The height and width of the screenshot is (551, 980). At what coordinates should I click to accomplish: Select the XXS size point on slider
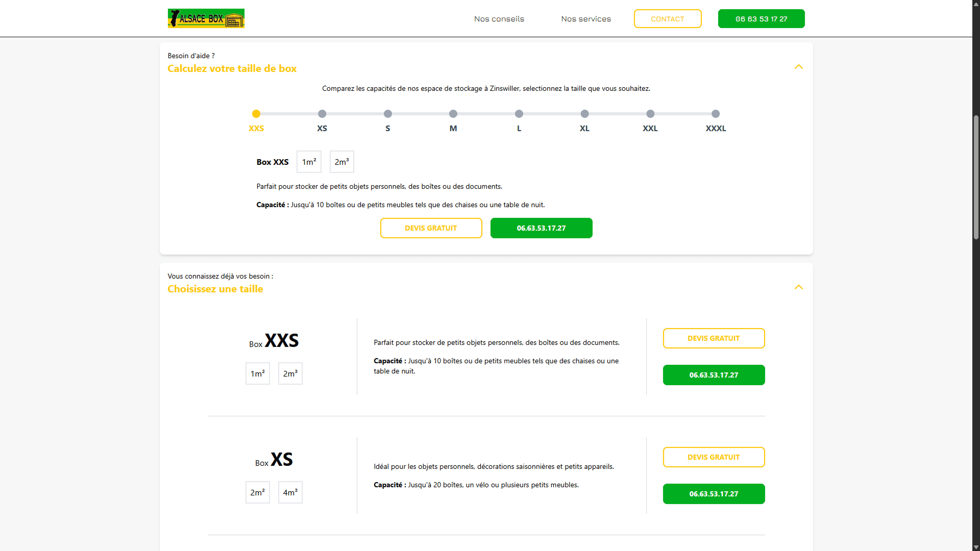(256, 114)
